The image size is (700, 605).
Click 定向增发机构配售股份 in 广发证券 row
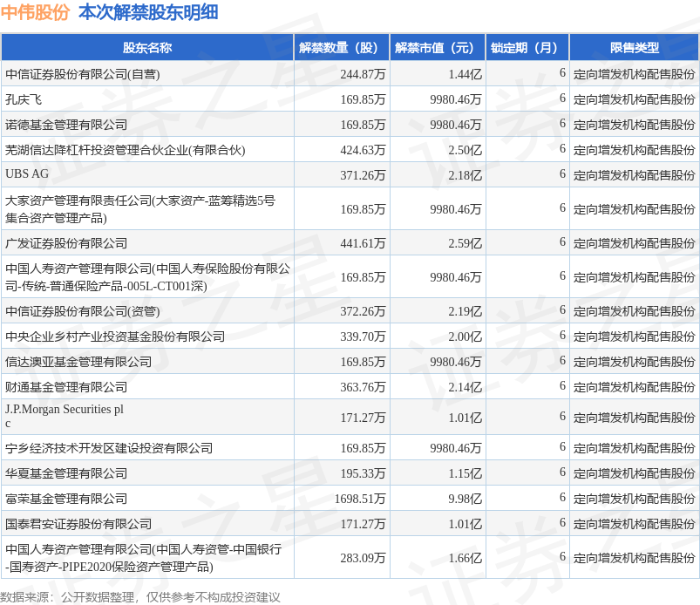(x=635, y=243)
